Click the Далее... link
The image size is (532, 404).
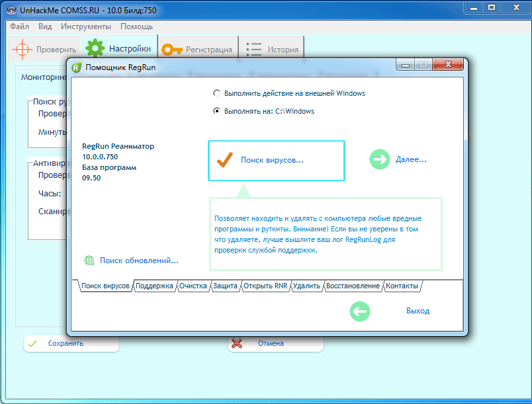411,159
